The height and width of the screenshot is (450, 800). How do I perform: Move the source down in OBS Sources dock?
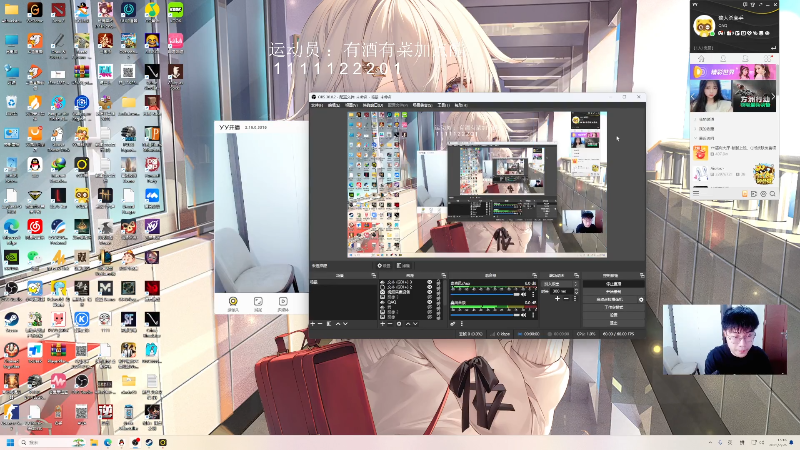tap(415, 324)
